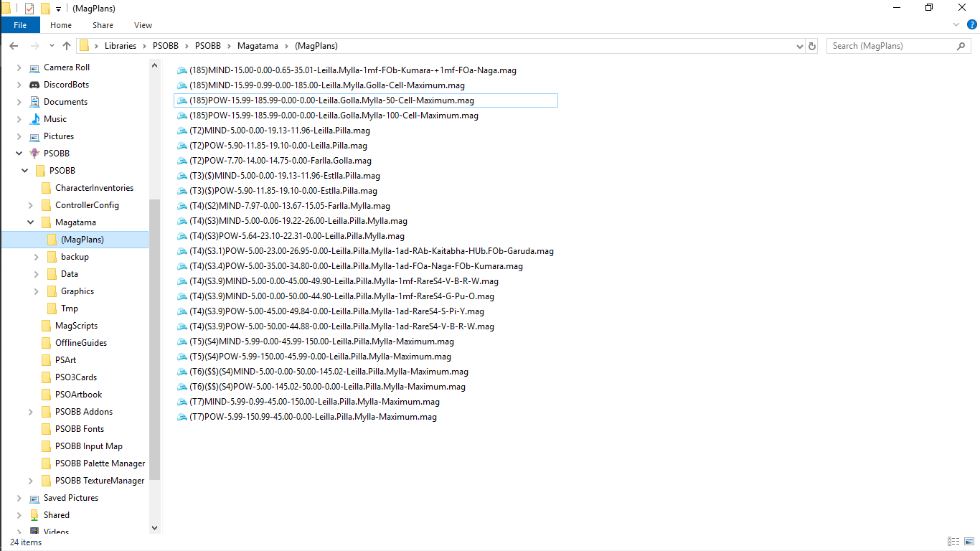This screenshot has height=551, width=980.
Task: Switch to the Share ribbon tab
Action: pyautogui.click(x=103, y=25)
